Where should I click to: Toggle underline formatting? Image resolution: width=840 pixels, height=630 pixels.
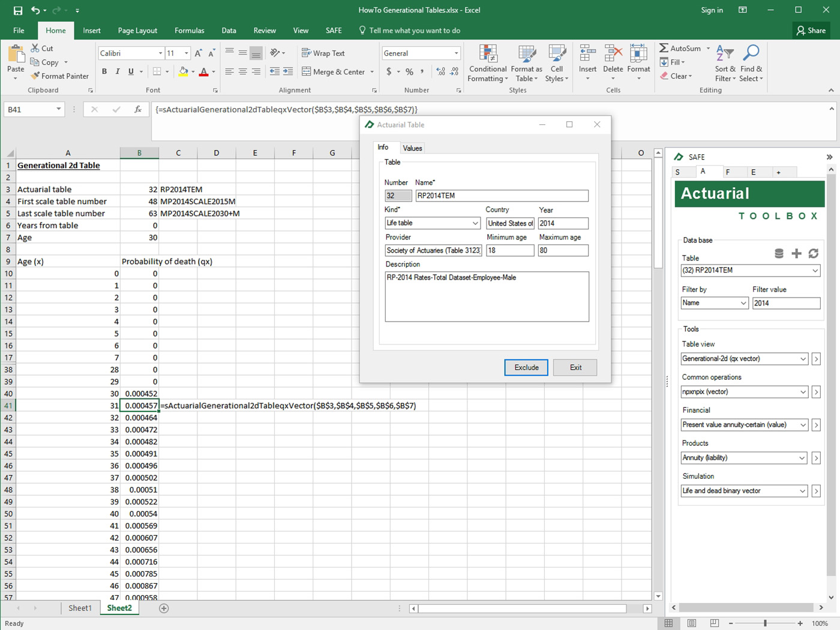(131, 71)
